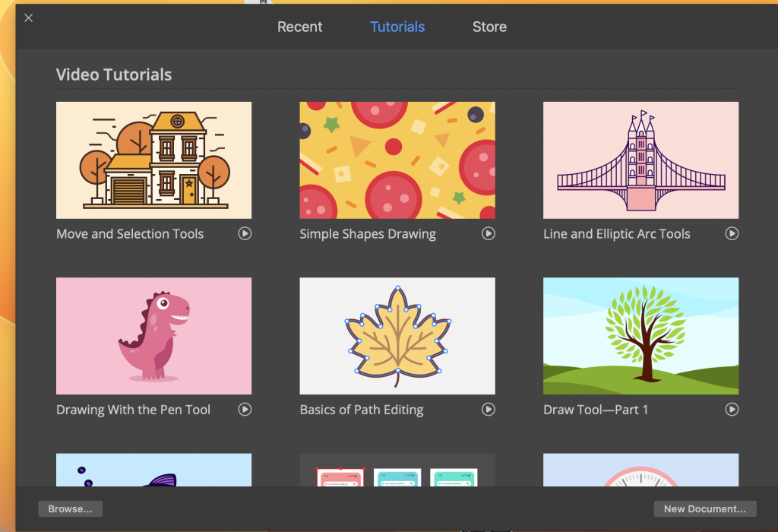This screenshot has height=532, width=778.
Task: Click the Drawing With the Pen Tool title
Action: (x=133, y=410)
